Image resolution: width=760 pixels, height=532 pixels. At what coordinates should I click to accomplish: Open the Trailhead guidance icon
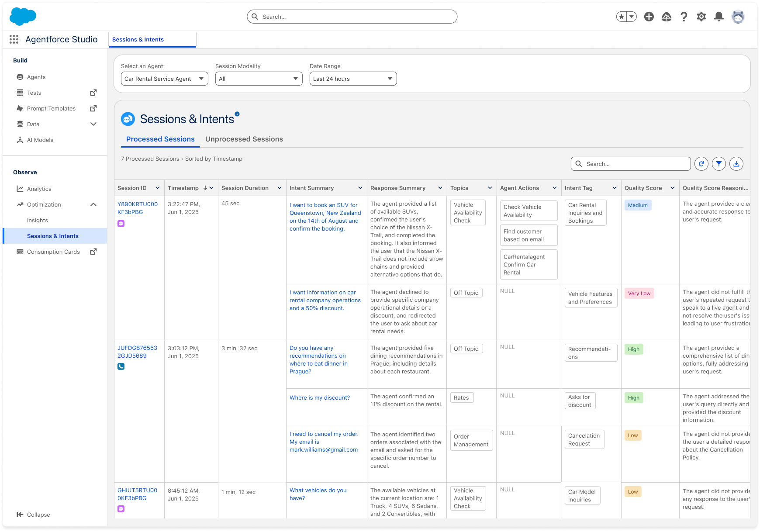667,17
